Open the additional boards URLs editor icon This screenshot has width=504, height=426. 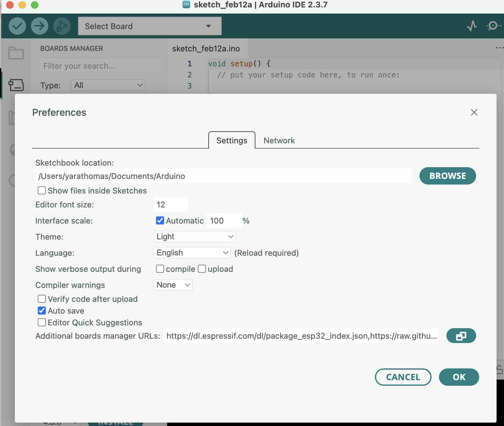pyautogui.click(x=461, y=336)
